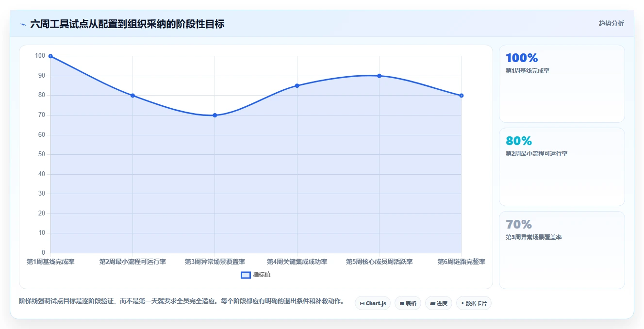Click the 70% value card

562,250
